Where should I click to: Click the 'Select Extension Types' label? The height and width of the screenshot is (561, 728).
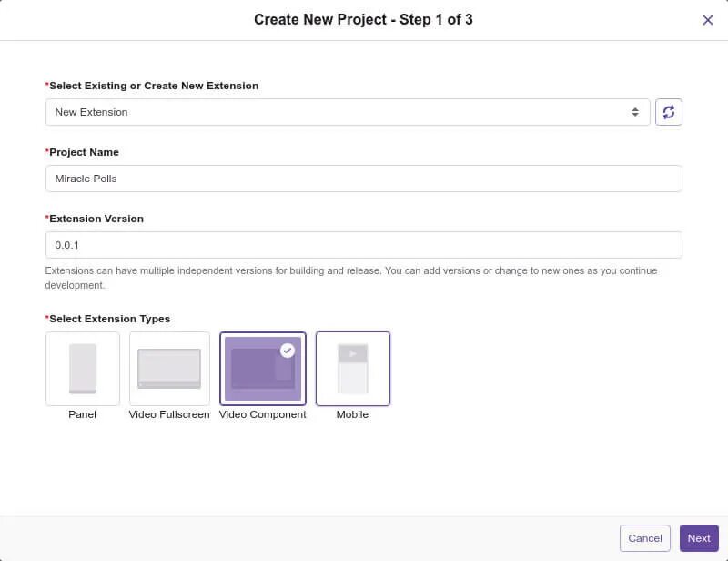(109, 319)
